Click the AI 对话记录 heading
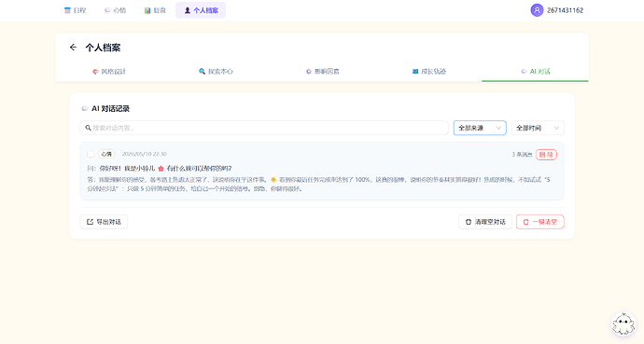644x344 pixels. tap(110, 109)
